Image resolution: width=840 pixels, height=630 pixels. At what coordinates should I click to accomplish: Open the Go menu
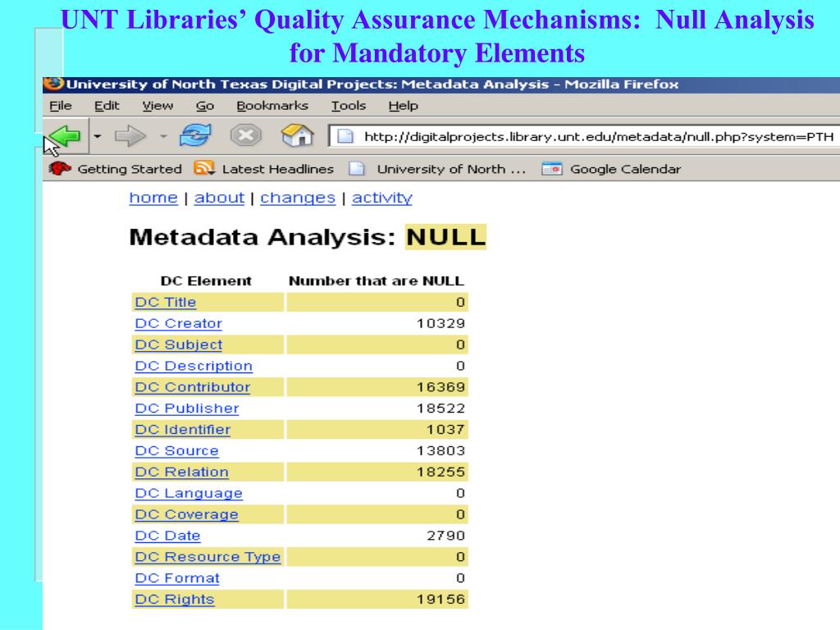click(204, 106)
